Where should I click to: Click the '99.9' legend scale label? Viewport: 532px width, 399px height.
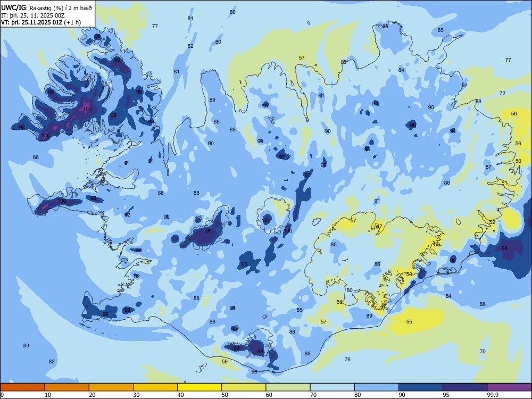(492, 395)
